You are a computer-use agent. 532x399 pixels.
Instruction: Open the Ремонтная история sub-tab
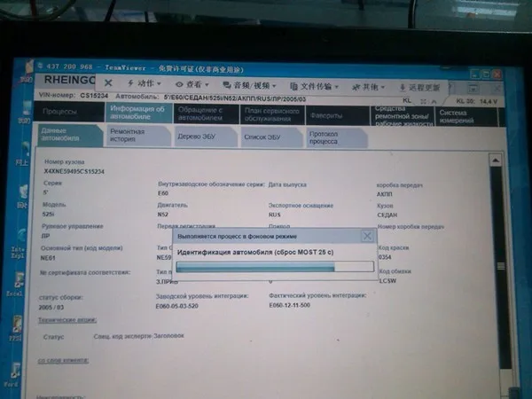(138, 136)
